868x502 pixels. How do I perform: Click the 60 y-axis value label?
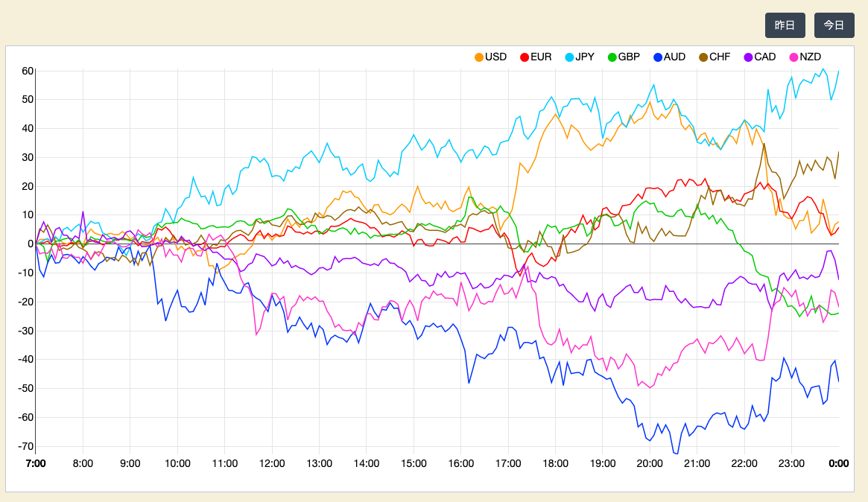coord(28,71)
